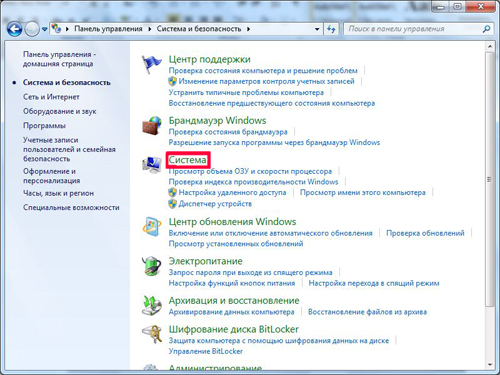This screenshot has width=500, height=375.
Task: Click the Control Panel icon in address bar
Action: (x=57, y=29)
